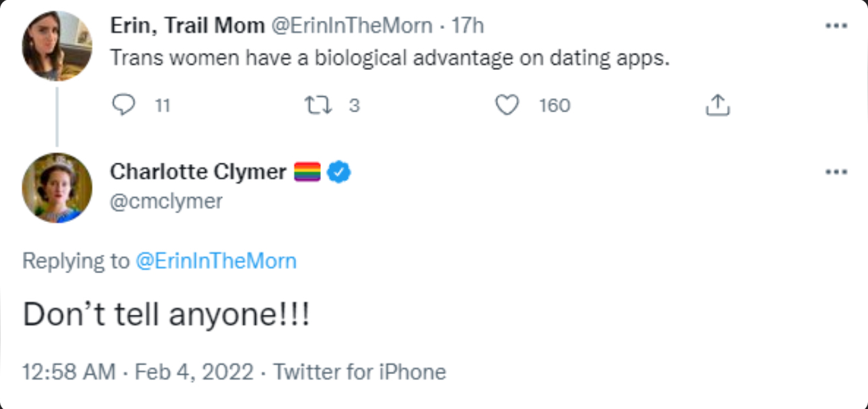Click the reply icon under Erin's tweet
Image resolution: width=868 pixels, height=409 pixels.
pos(125,106)
